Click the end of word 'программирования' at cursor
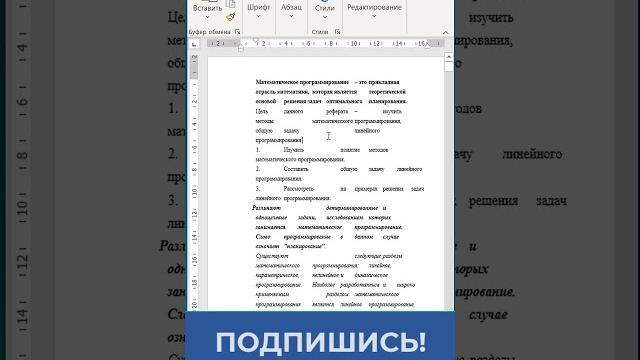 tap(302, 140)
